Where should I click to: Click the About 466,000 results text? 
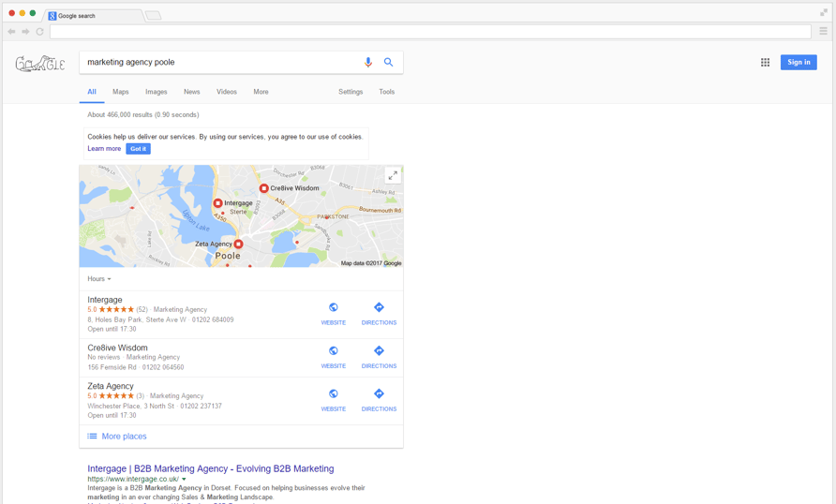142,114
